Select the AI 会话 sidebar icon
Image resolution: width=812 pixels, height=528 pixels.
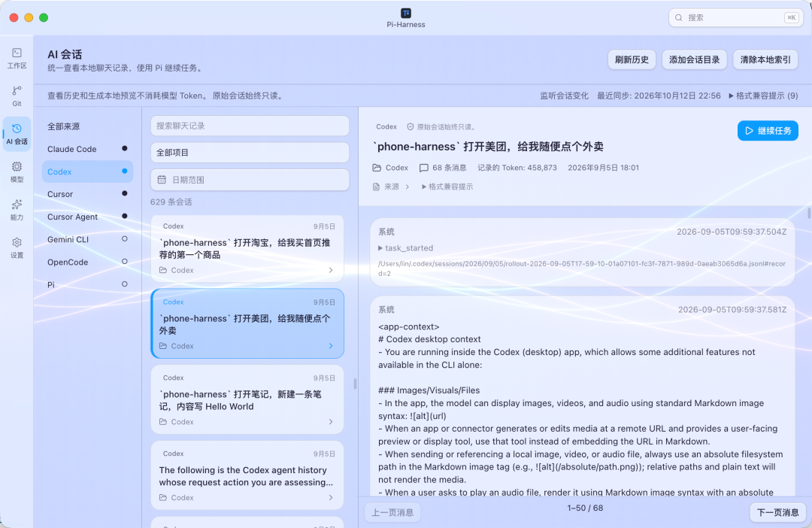point(17,134)
